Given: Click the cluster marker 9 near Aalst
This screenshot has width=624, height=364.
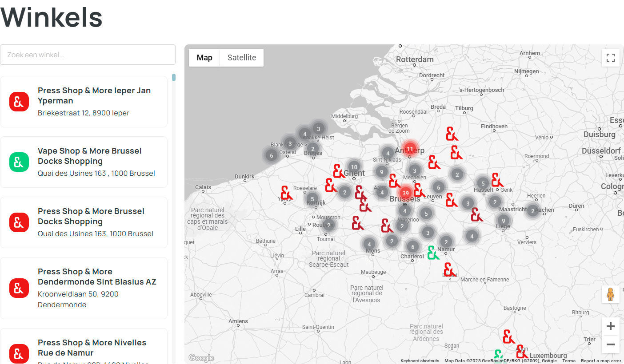Looking at the screenshot, I should click(x=381, y=171).
